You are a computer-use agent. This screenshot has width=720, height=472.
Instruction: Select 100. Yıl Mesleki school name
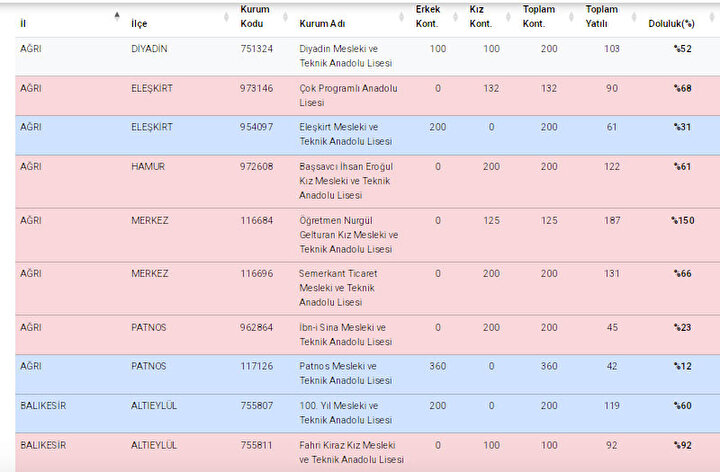(346, 413)
